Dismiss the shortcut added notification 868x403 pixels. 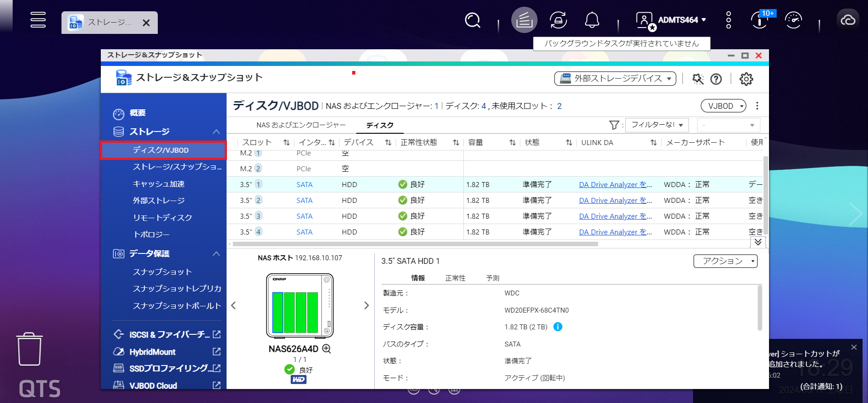click(x=854, y=347)
